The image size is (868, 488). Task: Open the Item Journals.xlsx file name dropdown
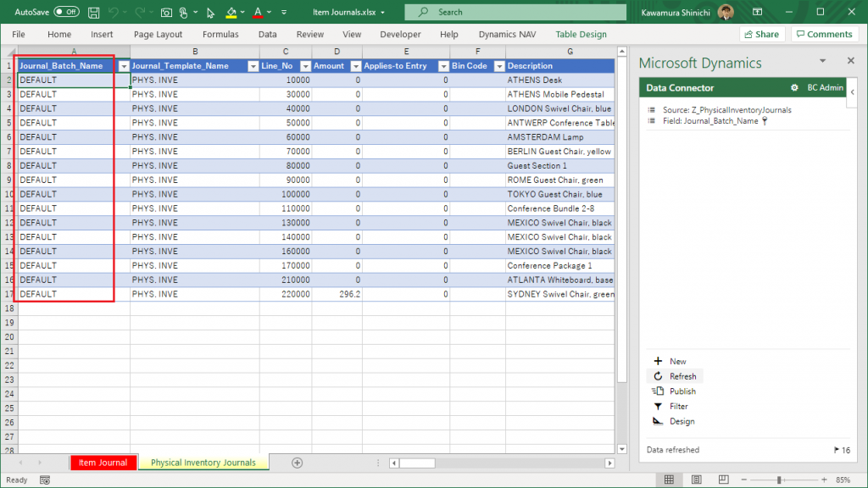pyautogui.click(x=382, y=12)
